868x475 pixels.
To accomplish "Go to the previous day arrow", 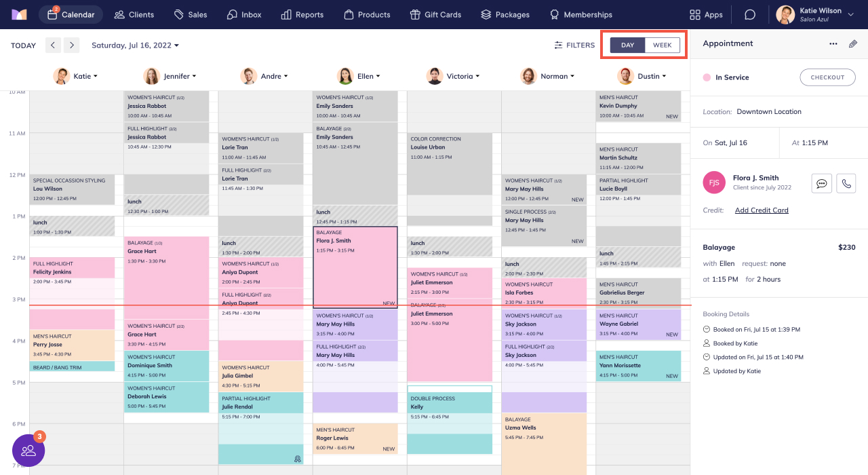I will pyautogui.click(x=53, y=45).
